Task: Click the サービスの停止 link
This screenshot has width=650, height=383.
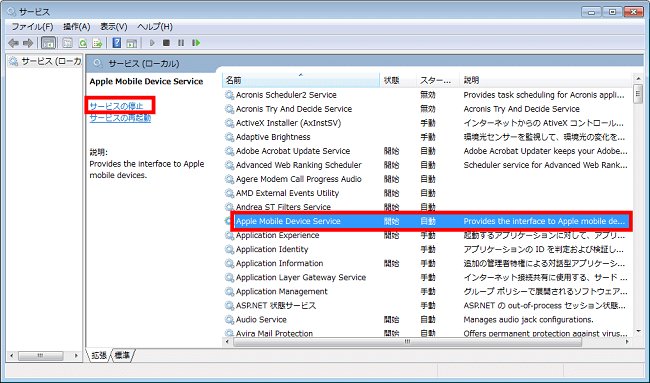Action: 116,106
